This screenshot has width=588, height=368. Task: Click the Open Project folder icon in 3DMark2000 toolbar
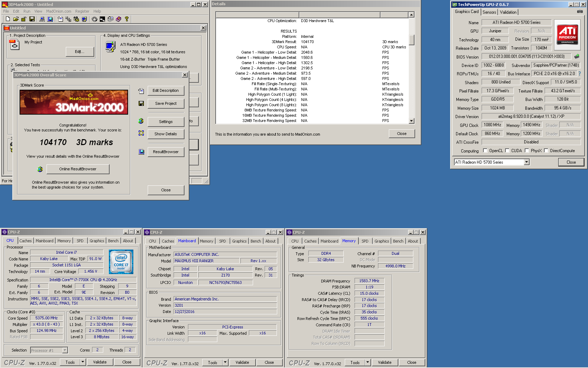tap(16, 19)
